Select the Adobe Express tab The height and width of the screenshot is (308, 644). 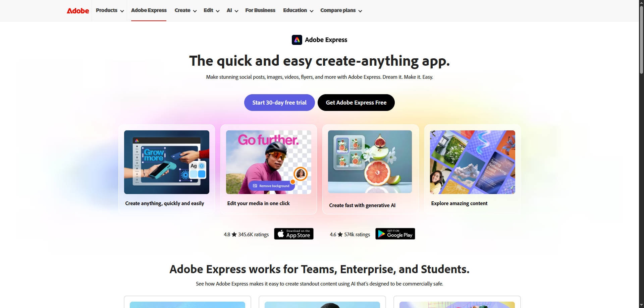pyautogui.click(x=149, y=10)
